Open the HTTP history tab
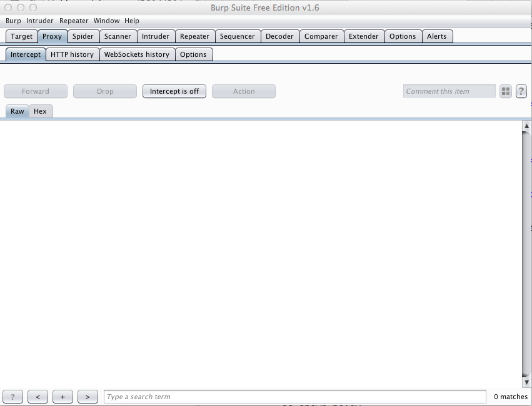Screen dimensions: 532x406 click(72, 54)
